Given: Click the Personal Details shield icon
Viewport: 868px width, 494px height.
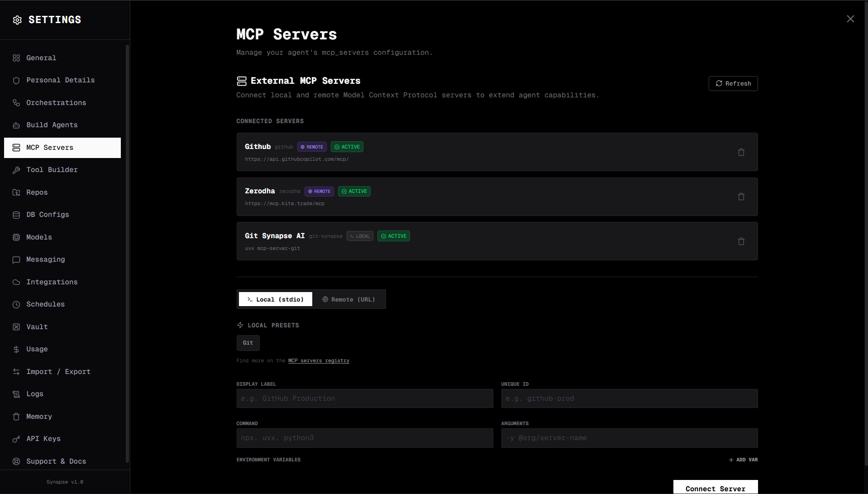Looking at the screenshot, I should [16, 80].
